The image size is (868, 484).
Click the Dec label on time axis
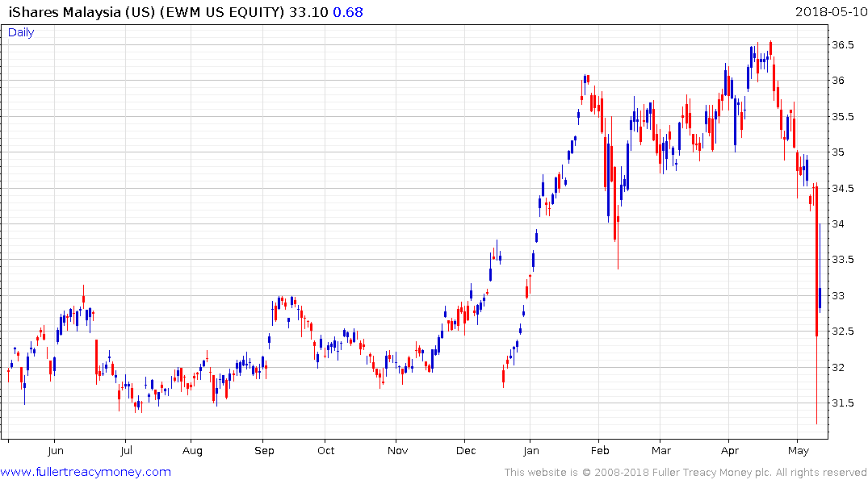point(466,451)
